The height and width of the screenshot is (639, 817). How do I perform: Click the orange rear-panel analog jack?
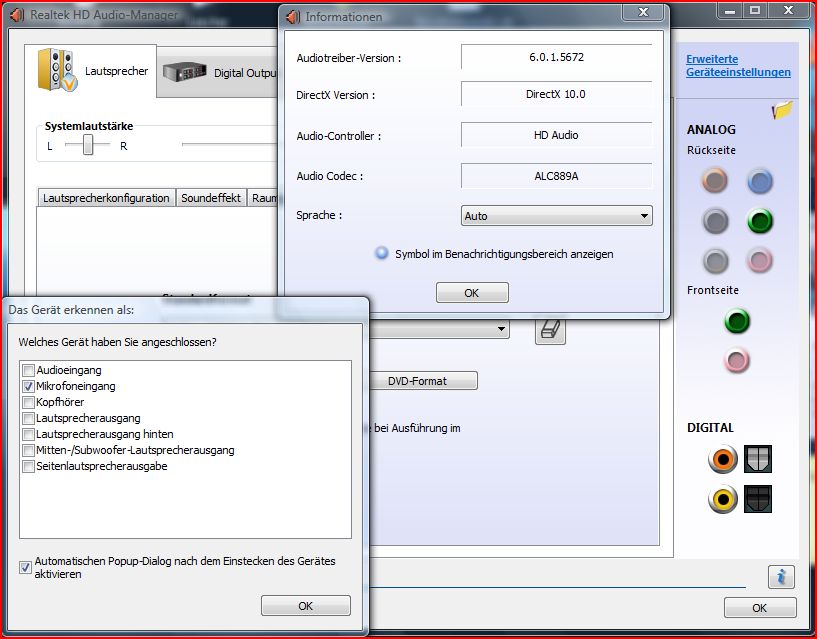[714, 180]
